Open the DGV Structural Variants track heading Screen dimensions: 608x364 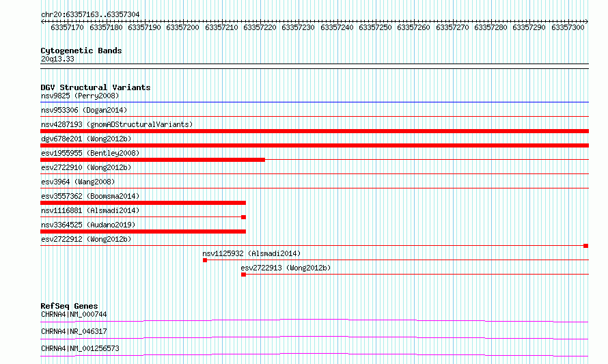(96, 87)
